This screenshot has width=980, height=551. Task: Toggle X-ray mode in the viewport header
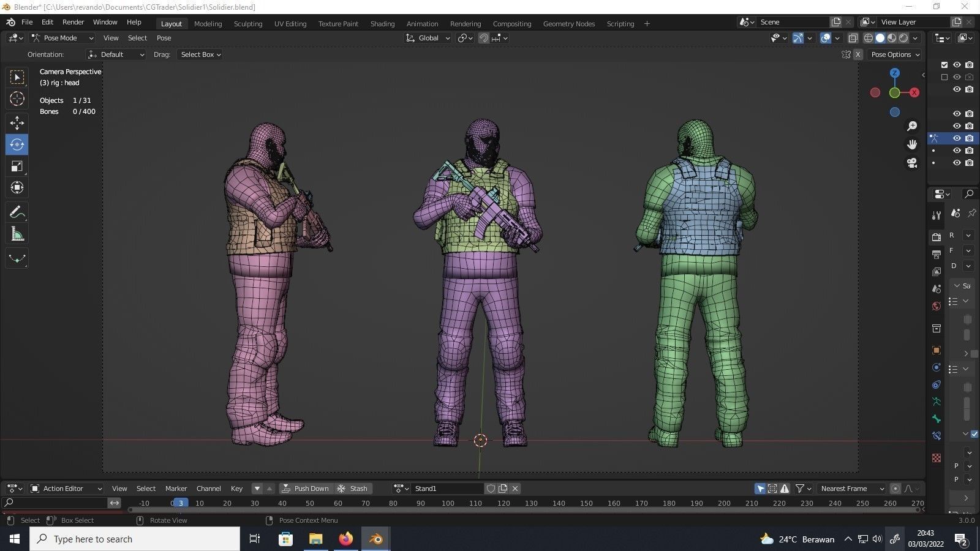coord(853,38)
